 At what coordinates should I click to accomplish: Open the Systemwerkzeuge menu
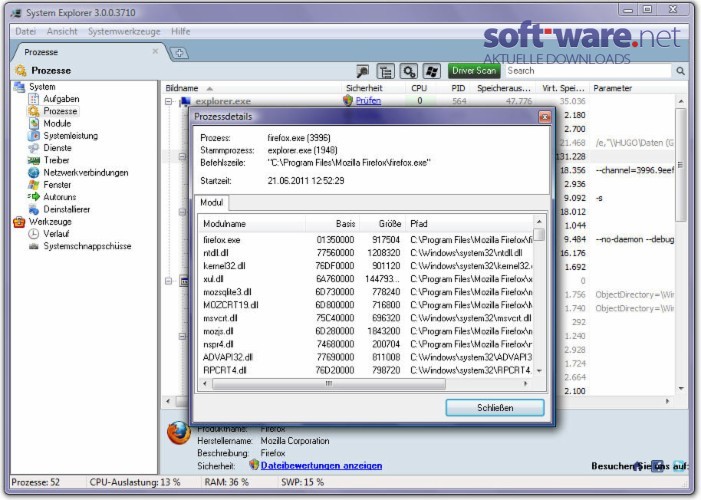tap(124, 31)
